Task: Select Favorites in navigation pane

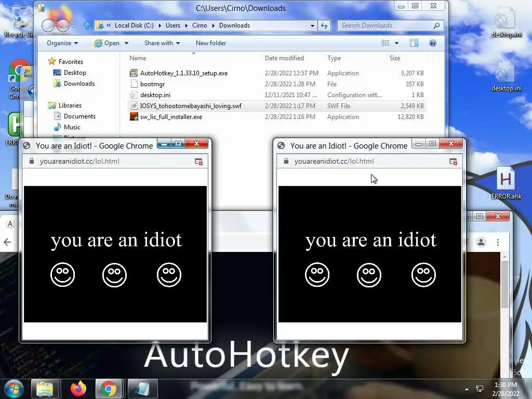Action: click(x=71, y=61)
